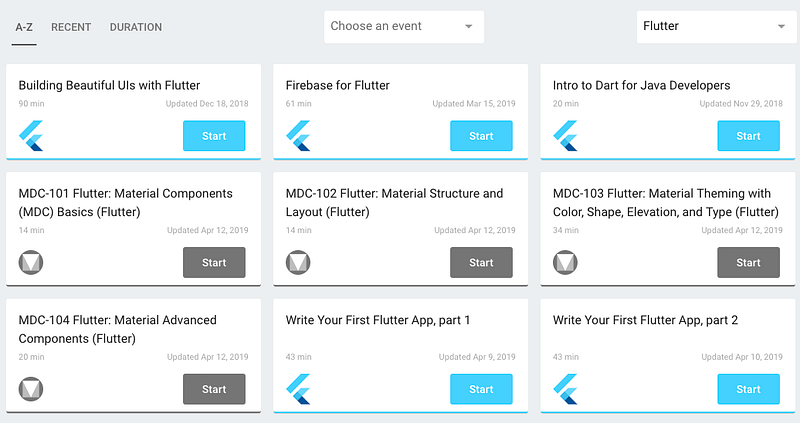800x423 pixels.
Task: Switch to the Recent tab
Action: [71, 27]
